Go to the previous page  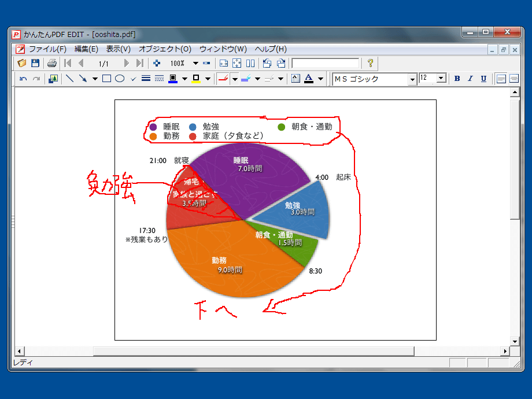click(81, 63)
